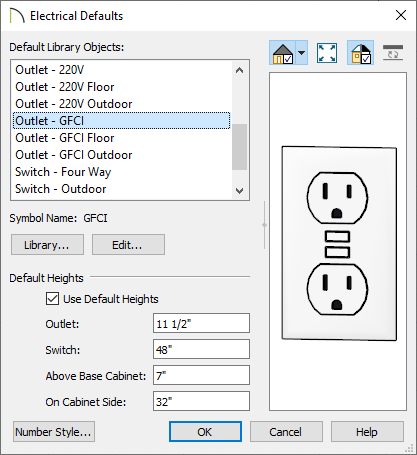Click the grayed rotate bar icon
Viewport: 417px width, 455px height.
[393, 53]
